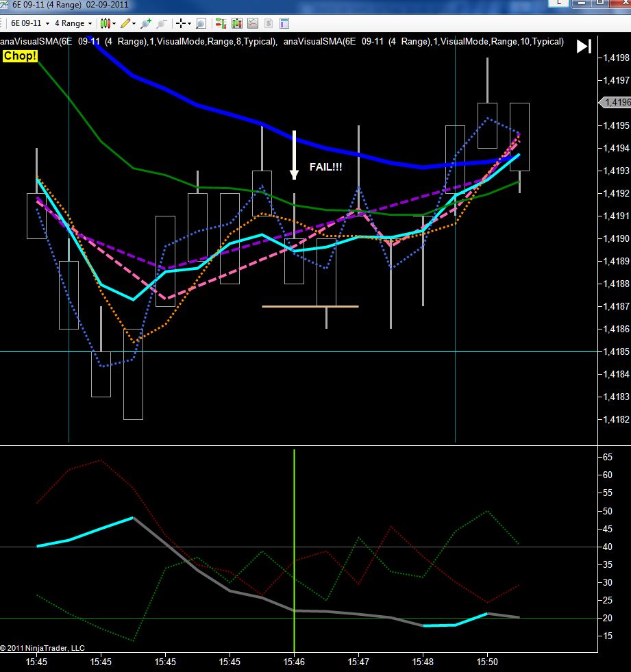
Task: Click the 20 level on indicator scale
Action: pos(608,618)
